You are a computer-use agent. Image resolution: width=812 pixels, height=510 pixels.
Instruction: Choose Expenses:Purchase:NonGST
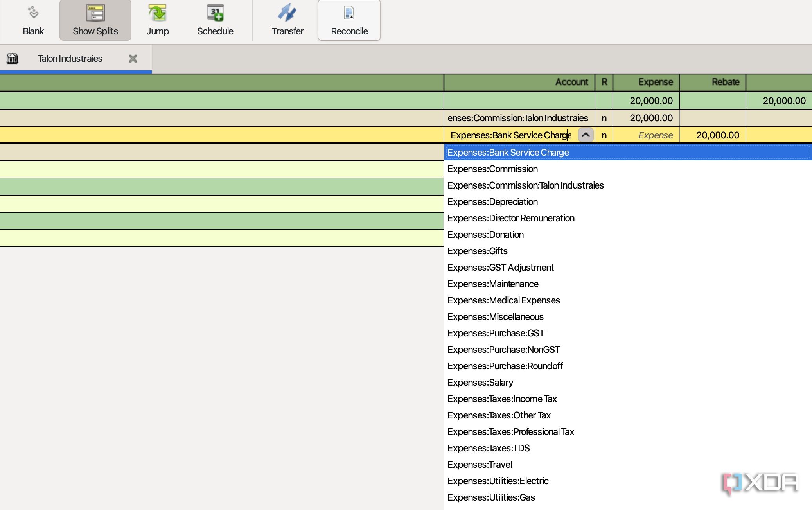pos(628,350)
